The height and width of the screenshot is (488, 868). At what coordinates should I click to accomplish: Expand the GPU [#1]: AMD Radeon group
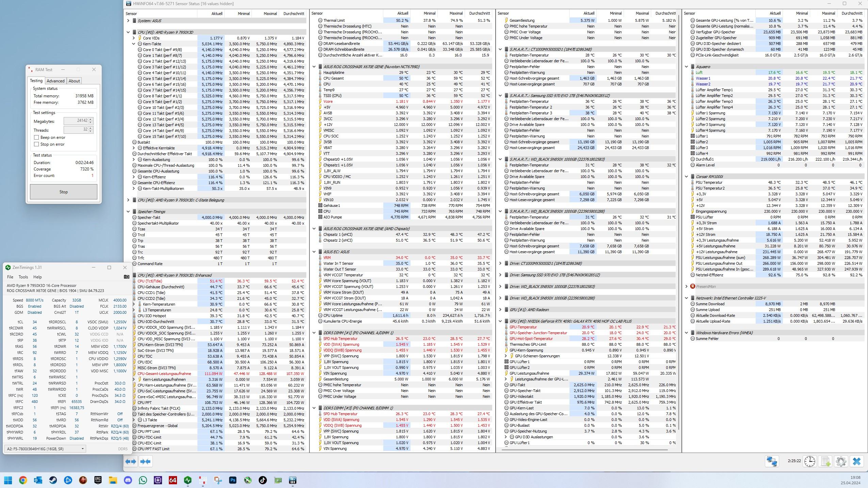[500, 310]
